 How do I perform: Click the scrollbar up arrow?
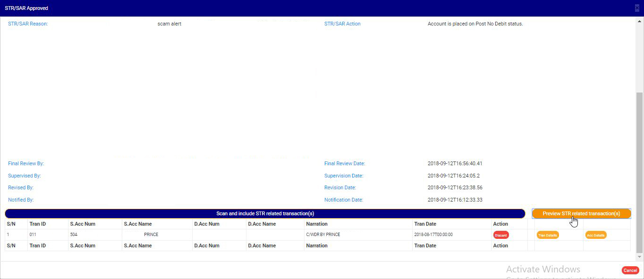click(x=640, y=20)
